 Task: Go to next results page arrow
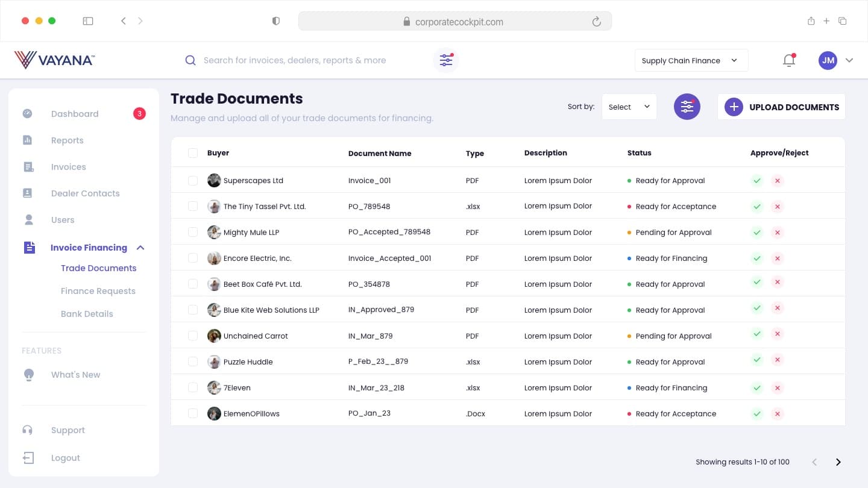click(838, 462)
